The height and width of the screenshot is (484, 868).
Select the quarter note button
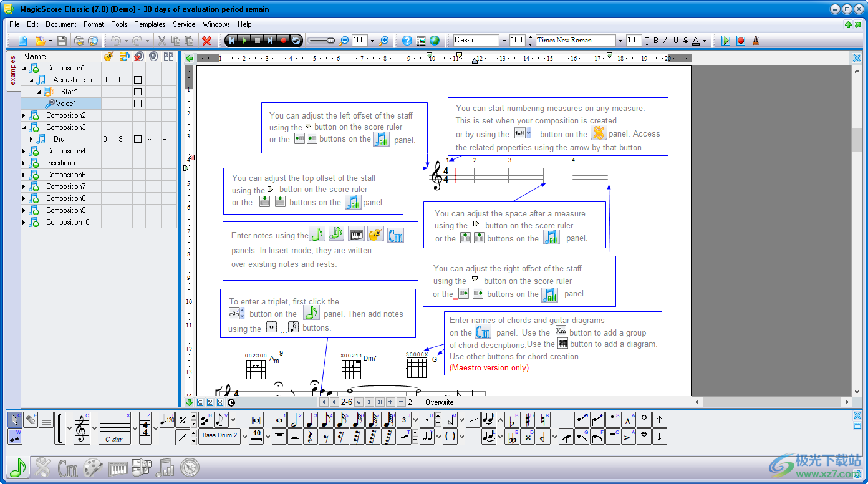pos(311,420)
